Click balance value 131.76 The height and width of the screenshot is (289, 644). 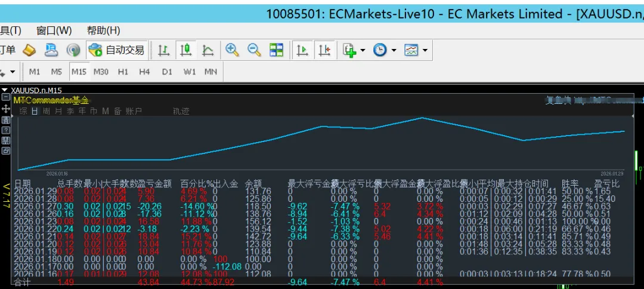[258, 191]
